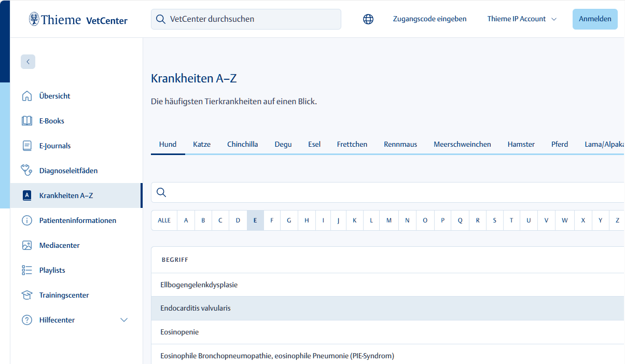Expand the Hilfecenter submenu chevron
The image size is (625, 364).
tap(124, 320)
